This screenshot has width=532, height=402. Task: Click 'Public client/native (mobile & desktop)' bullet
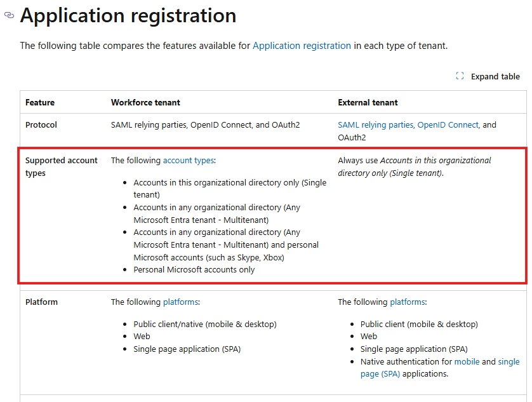(205, 325)
